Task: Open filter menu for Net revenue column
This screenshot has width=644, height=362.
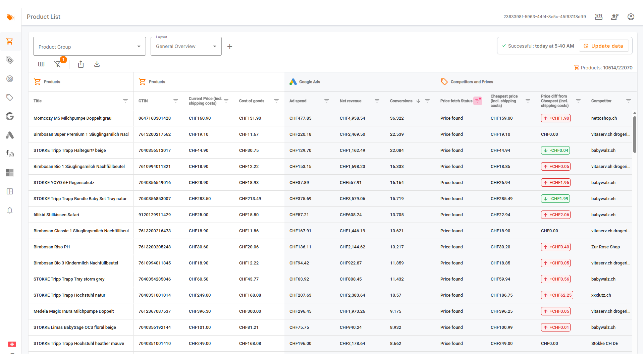Action: pyautogui.click(x=377, y=101)
